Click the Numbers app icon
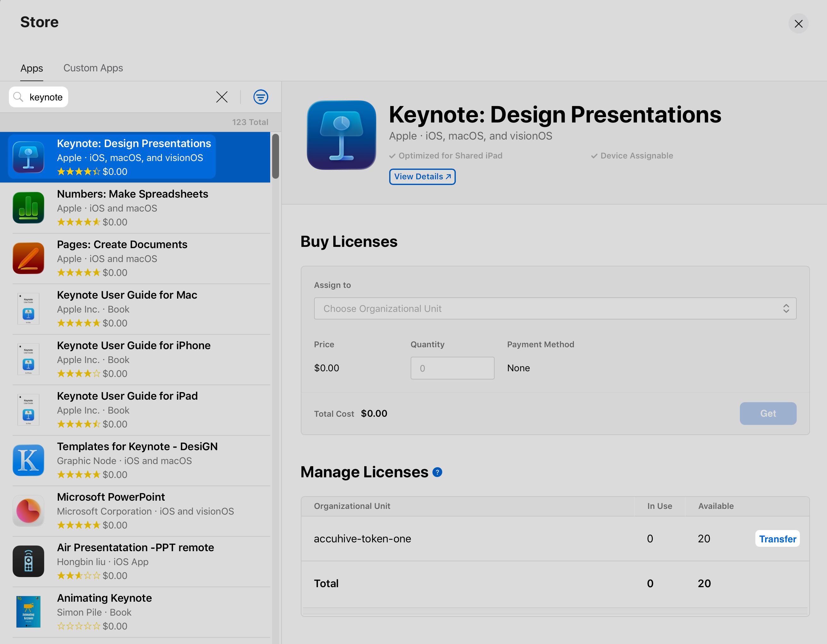827x644 pixels. (x=28, y=207)
